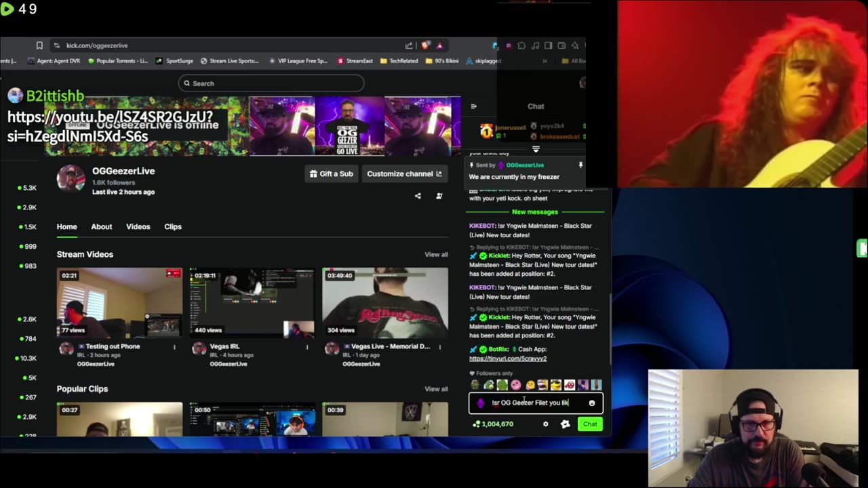868x488 pixels.
Task: Click the Gift a Sub button
Action: (331, 174)
